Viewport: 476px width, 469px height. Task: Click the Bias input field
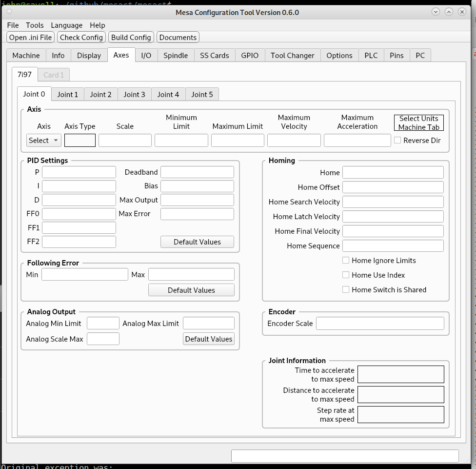198,186
